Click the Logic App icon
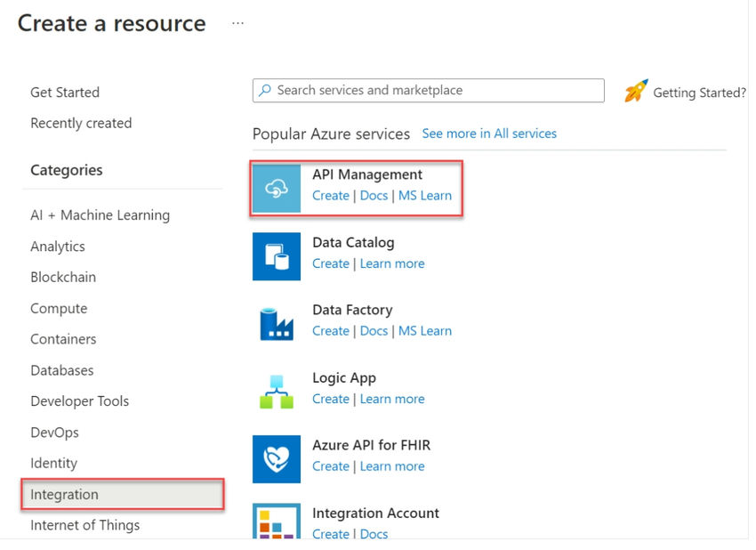Screen dimensions: 756x550 point(277,392)
